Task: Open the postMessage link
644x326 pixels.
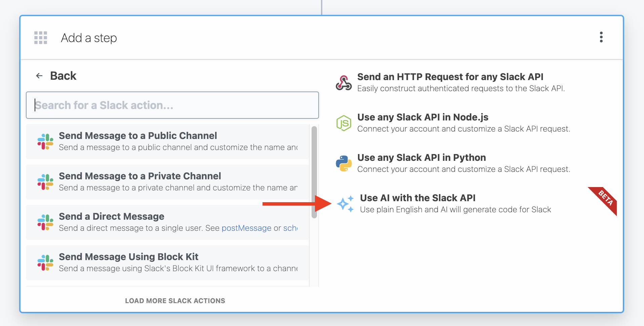Action: pyautogui.click(x=246, y=228)
